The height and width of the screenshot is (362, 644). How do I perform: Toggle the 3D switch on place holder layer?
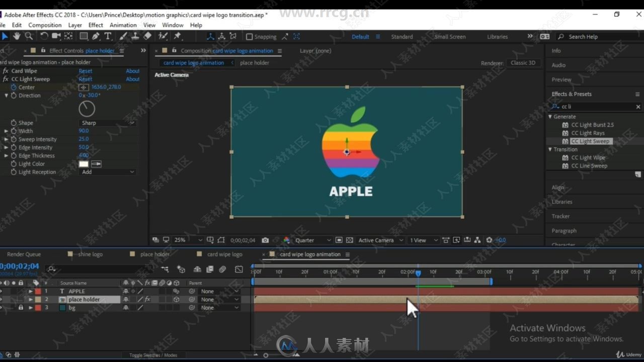(x=177, y=300)
